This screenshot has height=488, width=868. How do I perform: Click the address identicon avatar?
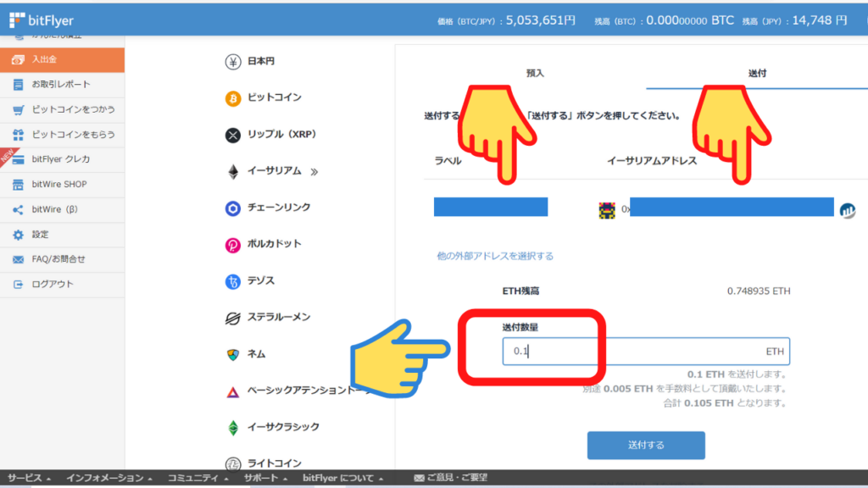[x=607, y=210]
